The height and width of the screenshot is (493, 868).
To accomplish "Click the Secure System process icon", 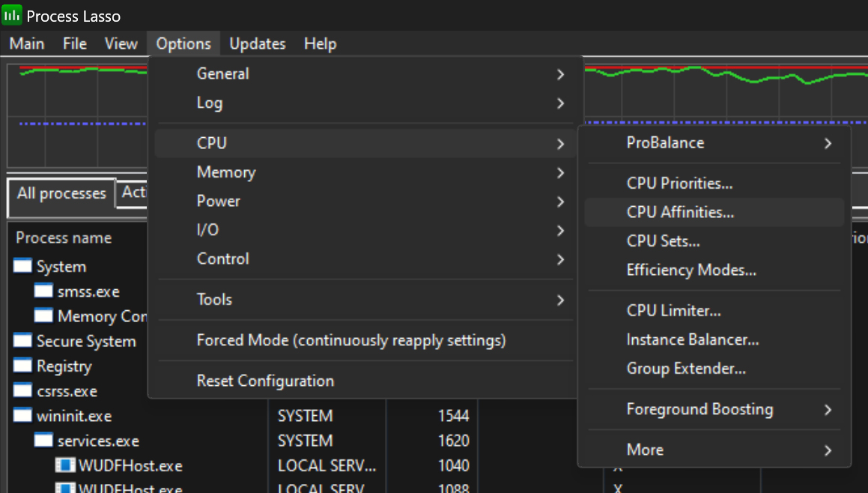I will pyautogui.click(x=23, y=342).
